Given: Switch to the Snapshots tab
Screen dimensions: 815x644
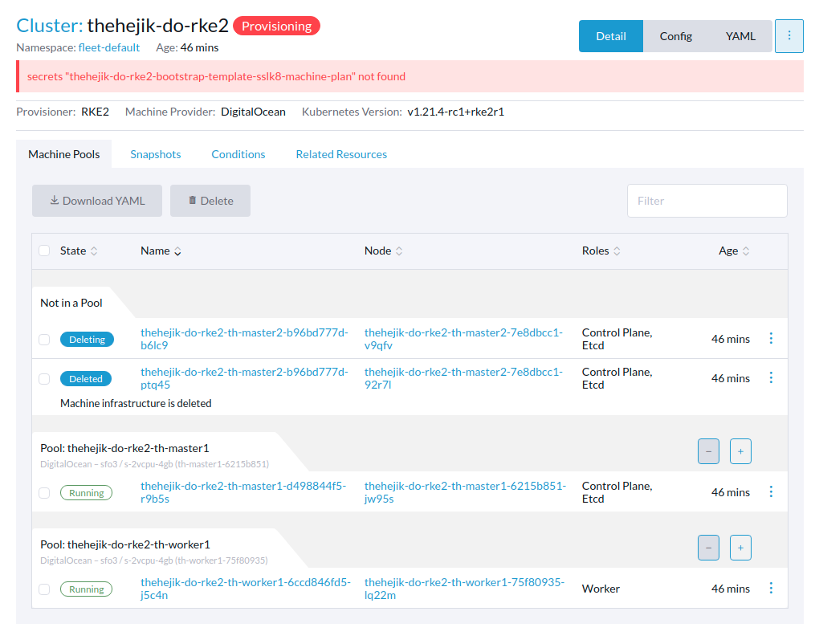Looking at the screenshot, I should 156,154.
